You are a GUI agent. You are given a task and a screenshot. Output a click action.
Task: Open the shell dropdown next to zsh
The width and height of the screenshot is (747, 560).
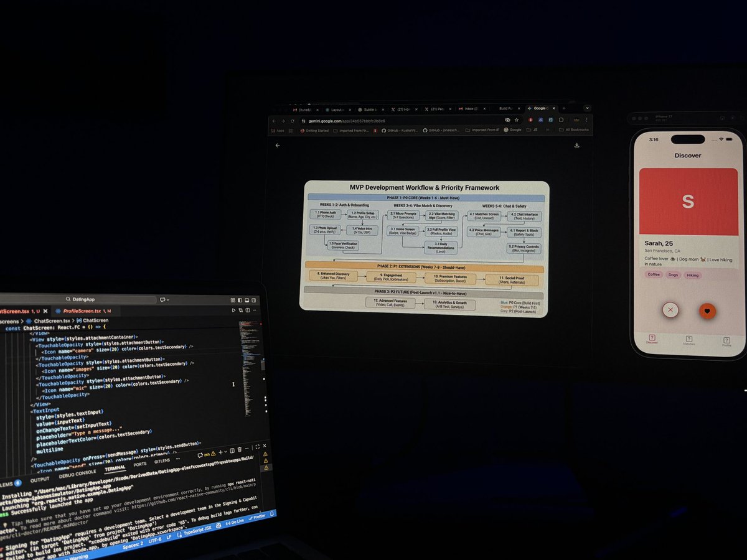[x=225, y=451]
